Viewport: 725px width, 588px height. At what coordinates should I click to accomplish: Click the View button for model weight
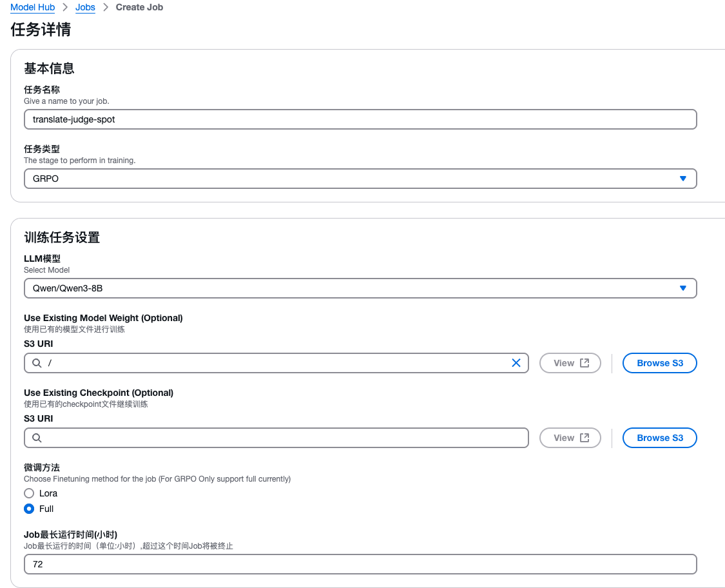(570, 363)
